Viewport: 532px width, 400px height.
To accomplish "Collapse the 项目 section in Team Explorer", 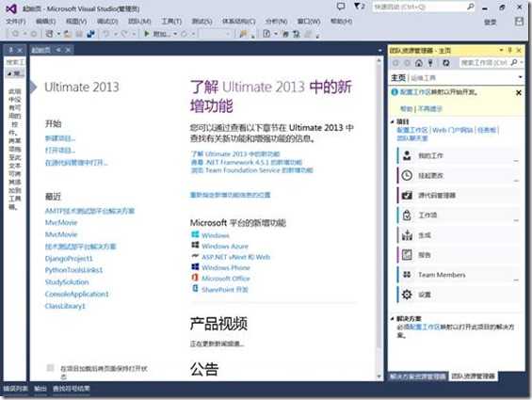I will (x=393, y=121).
